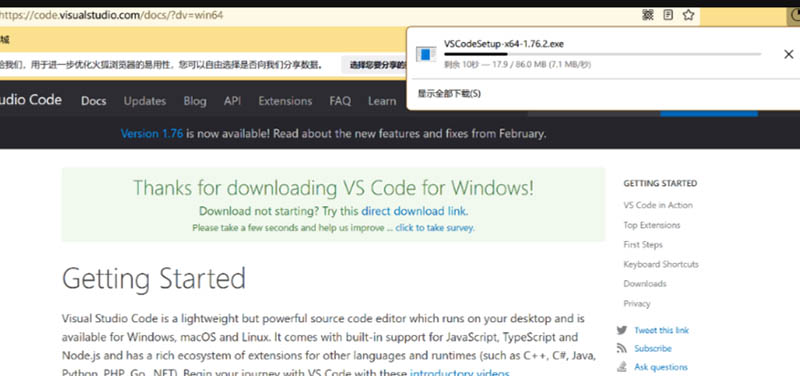
Task: Click the GETTING STARTED sidebar heading
Action: click(x=660, y=183)
